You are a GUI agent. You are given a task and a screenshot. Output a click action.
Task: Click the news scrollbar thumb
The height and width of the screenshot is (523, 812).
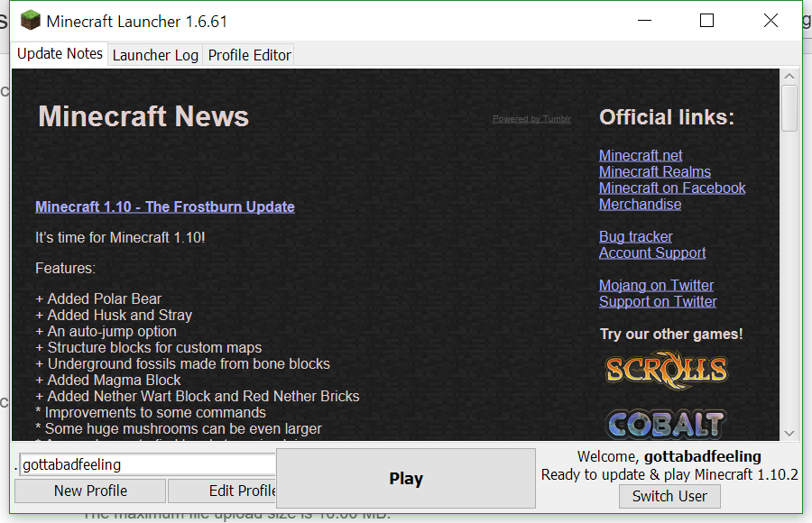click(x=789, y=108)
